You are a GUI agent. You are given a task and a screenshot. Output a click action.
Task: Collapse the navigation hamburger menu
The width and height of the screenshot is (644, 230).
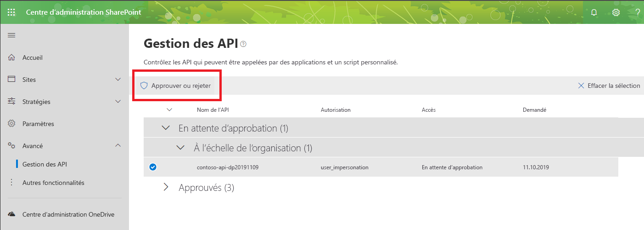pos(12,35)
